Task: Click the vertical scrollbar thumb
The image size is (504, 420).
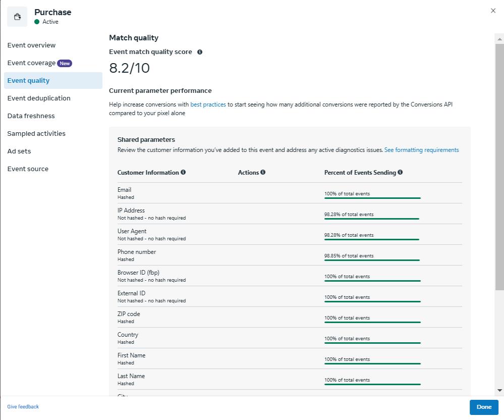Action: [499, 167]
